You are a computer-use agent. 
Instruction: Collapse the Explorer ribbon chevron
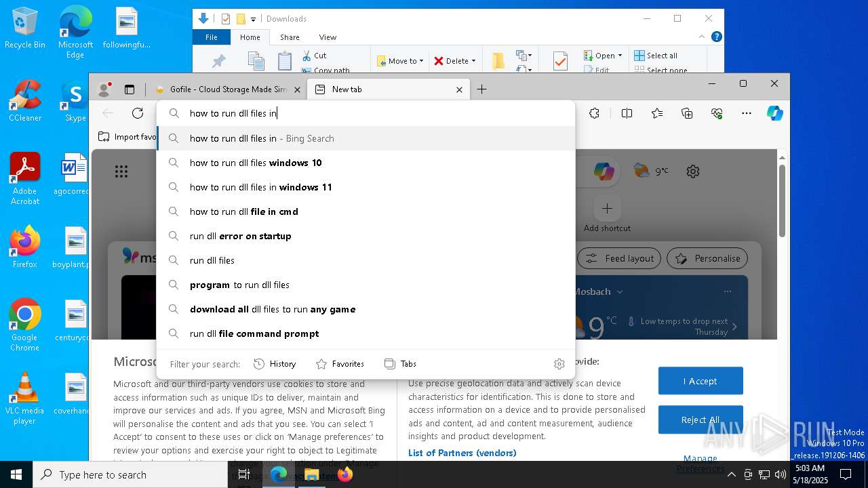(x=702, y=37)
